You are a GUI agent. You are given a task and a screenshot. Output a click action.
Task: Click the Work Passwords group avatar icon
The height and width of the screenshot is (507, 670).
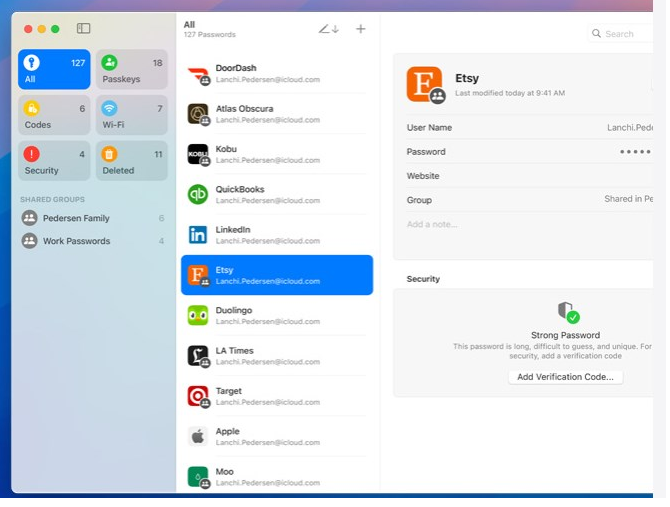pyautogui.click(x=29, y=241)
